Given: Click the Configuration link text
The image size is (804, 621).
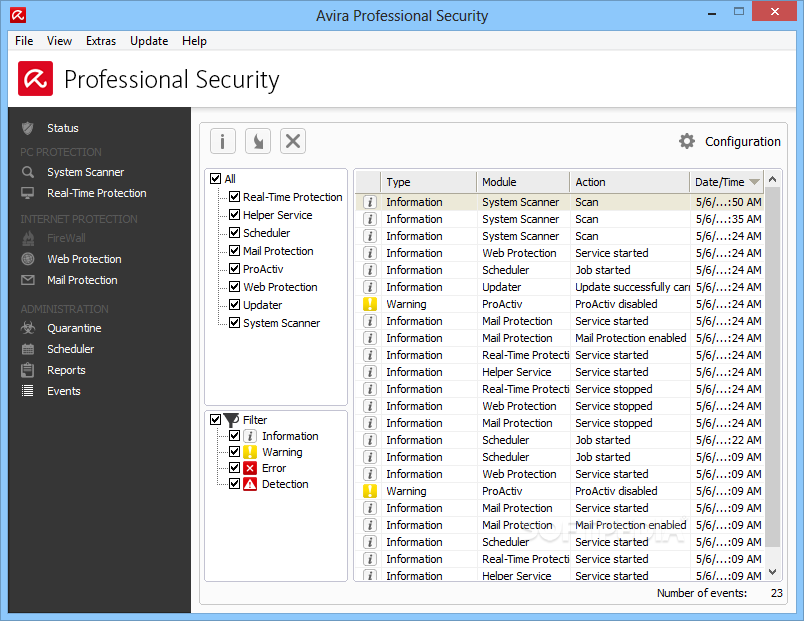Looking at the screenshot, I should [x=742, y=142].
